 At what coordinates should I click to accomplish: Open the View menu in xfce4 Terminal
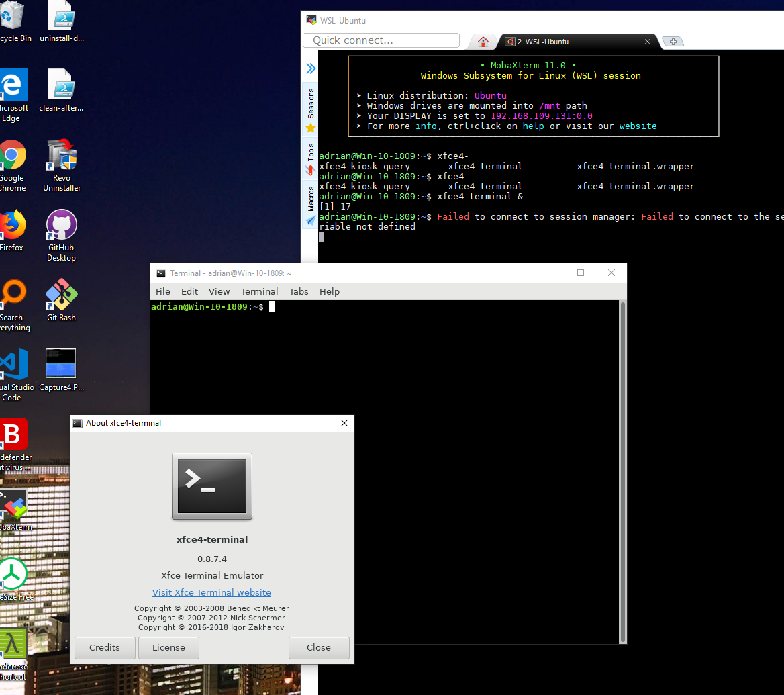(x=219, y=291)
